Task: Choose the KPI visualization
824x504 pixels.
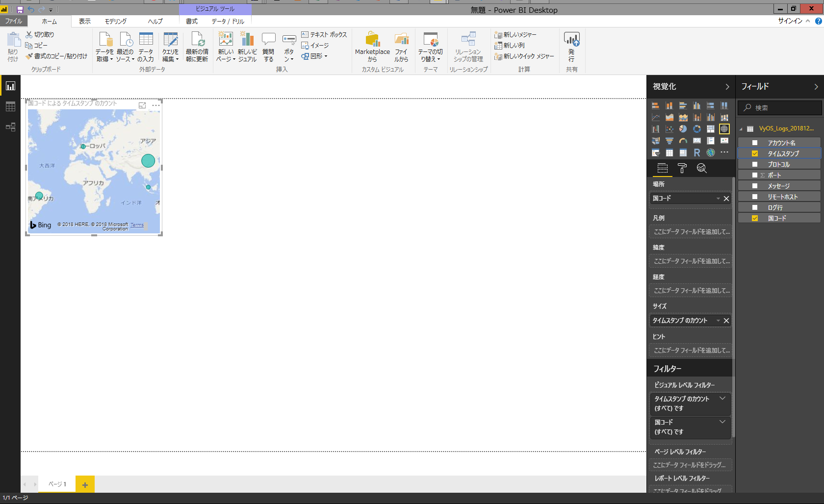Action: tap(724, 141)
